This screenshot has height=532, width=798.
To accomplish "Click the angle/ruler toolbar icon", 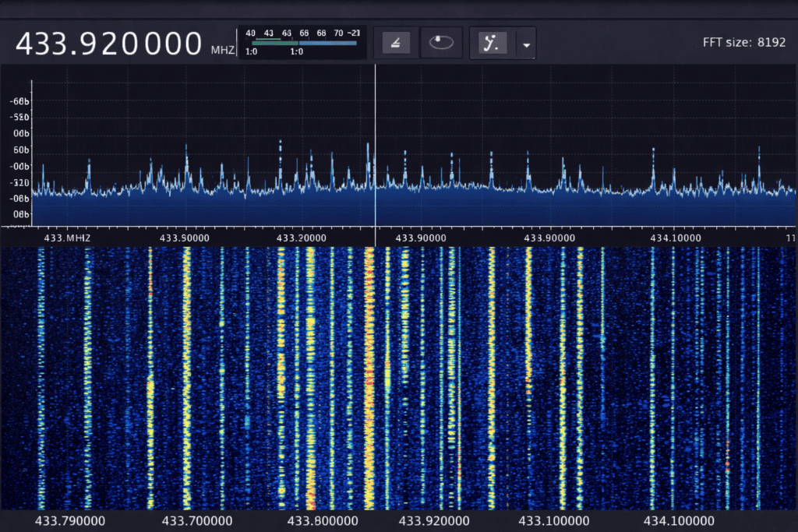I will pos(396,43).
